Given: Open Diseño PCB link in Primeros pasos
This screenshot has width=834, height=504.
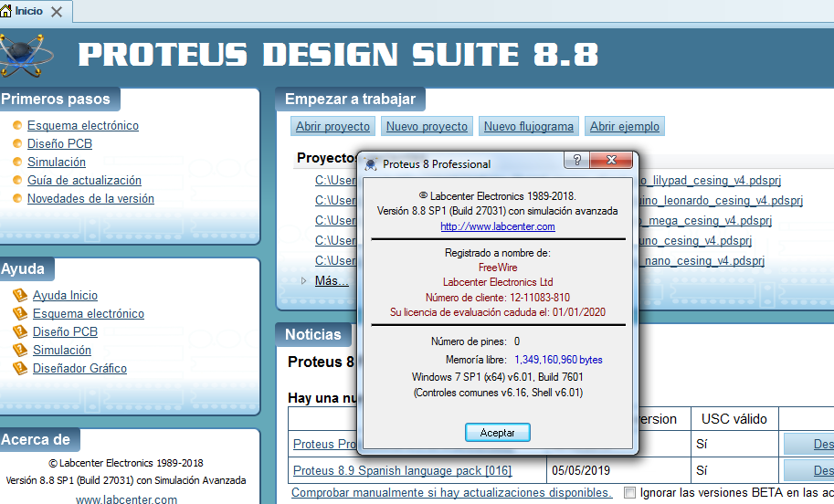Looking at the screenshot, I should [x=59, y=143].
